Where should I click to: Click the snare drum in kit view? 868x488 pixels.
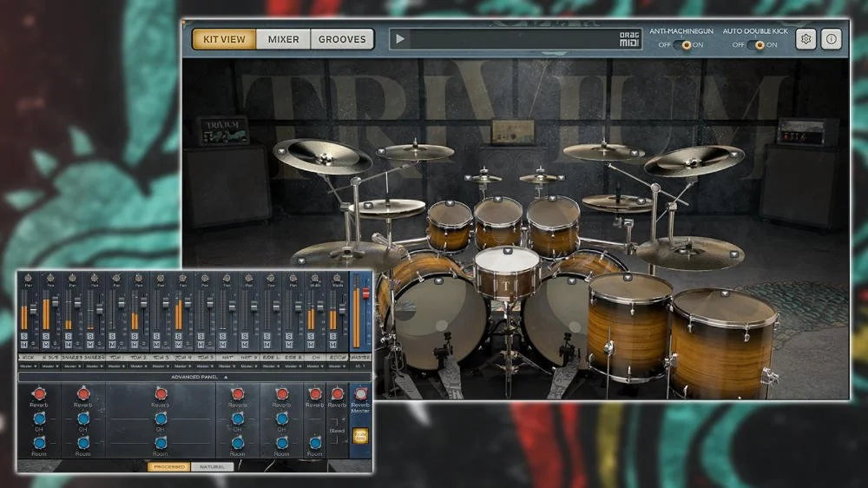tap(506, 273)
